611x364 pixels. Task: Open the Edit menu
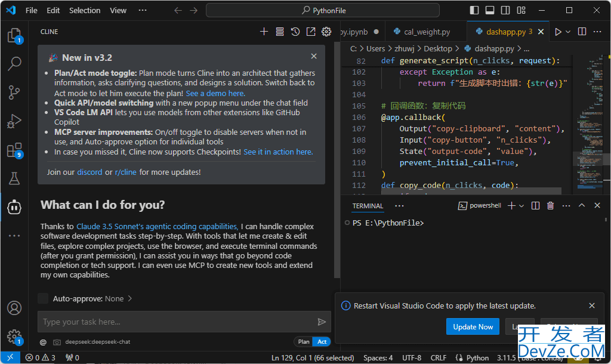pos(53,11)
